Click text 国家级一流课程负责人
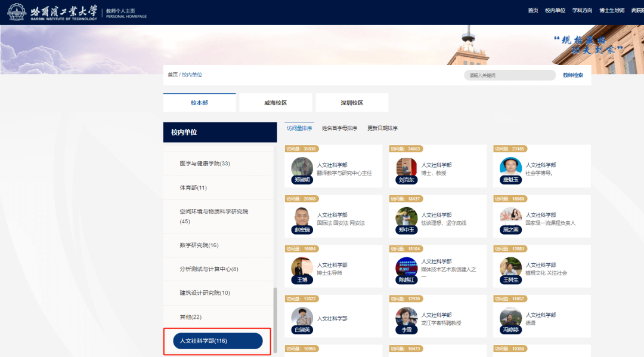 point(550,223)
